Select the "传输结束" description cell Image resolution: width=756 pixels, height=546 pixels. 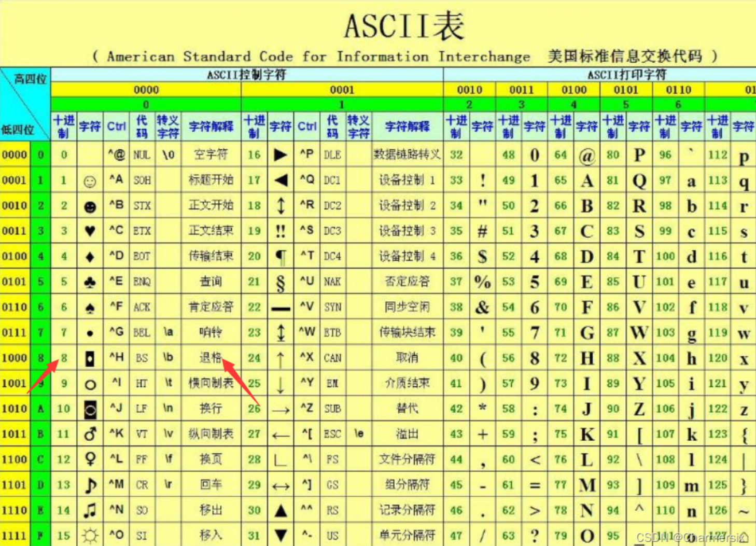click(x=211, y=256)
